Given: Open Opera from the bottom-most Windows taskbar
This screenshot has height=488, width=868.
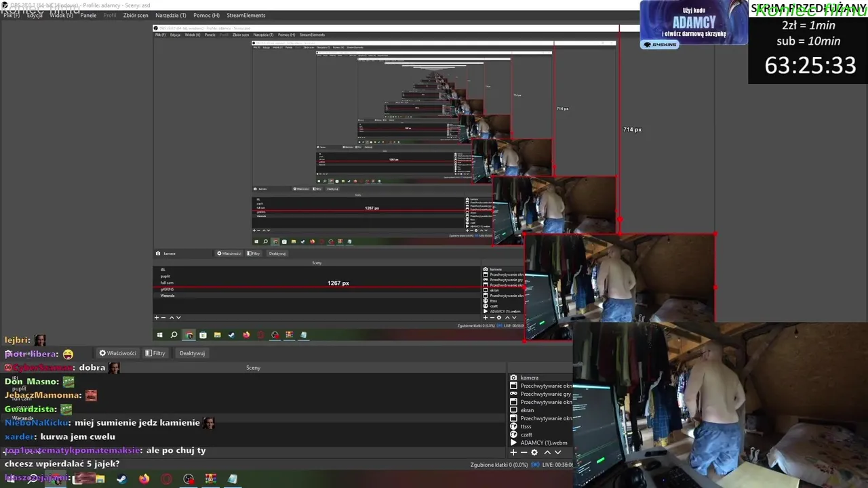Looking at the screenshot, I should [166, 479].
